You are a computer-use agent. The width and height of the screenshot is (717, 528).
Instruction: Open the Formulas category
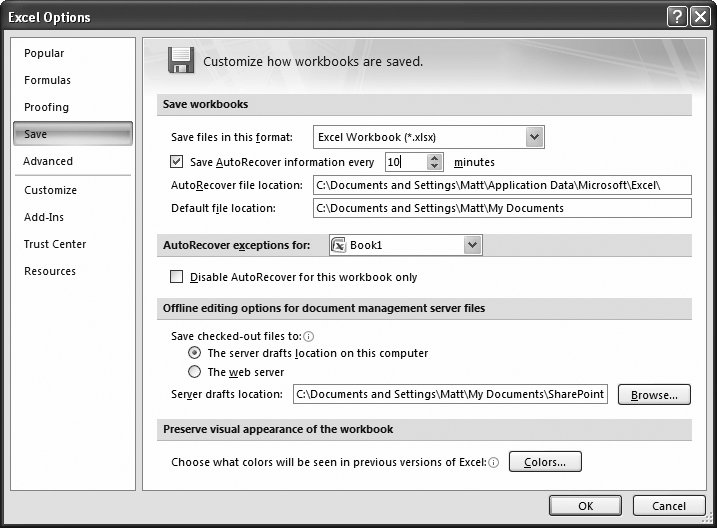(47, 80)
